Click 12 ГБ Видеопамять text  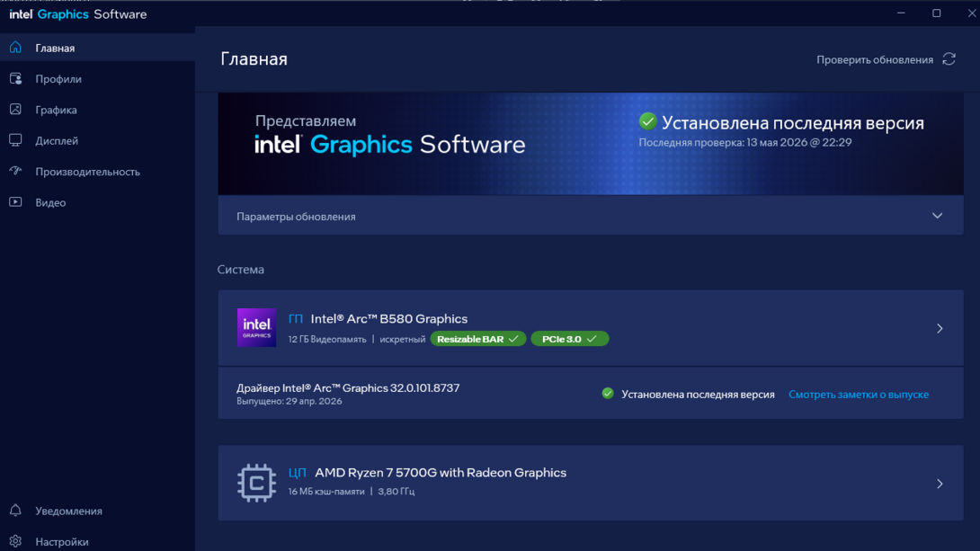click(x=327, y=339)
